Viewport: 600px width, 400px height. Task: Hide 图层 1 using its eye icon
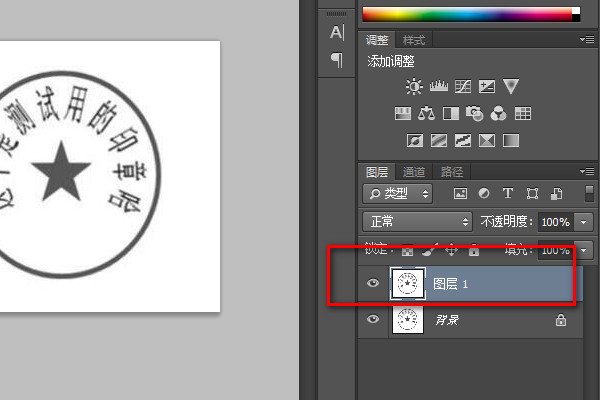[373, 283]
